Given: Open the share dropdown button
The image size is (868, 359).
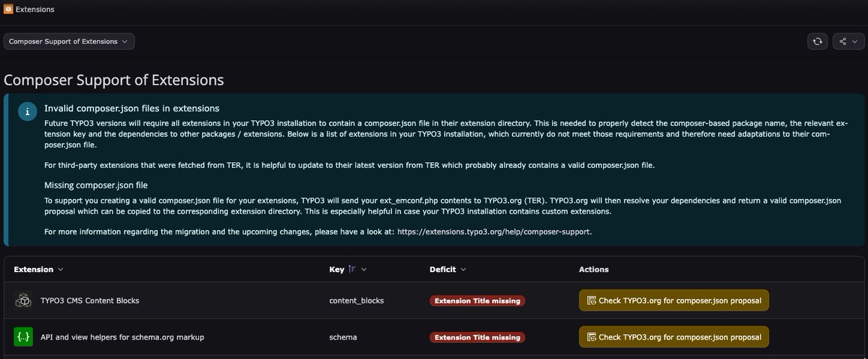Looking at the screenshot, I should coord(847,41).
